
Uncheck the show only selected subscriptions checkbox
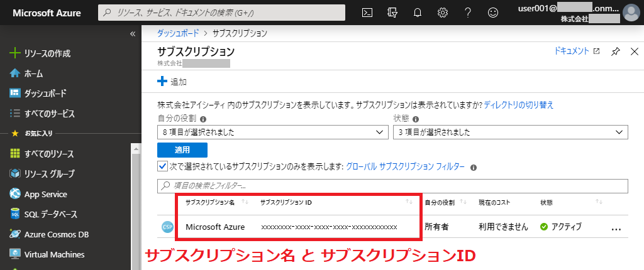[x=162, y=166]
